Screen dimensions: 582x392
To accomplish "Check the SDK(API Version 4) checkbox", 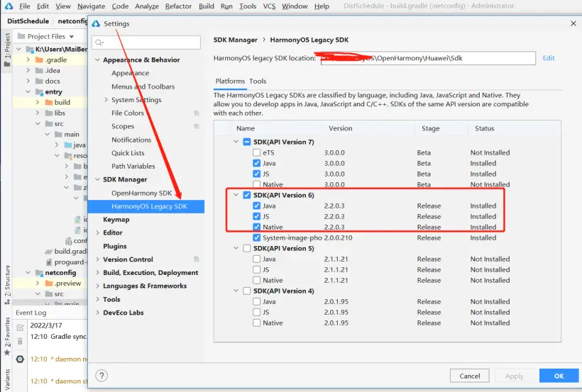I will pos(247,291).
